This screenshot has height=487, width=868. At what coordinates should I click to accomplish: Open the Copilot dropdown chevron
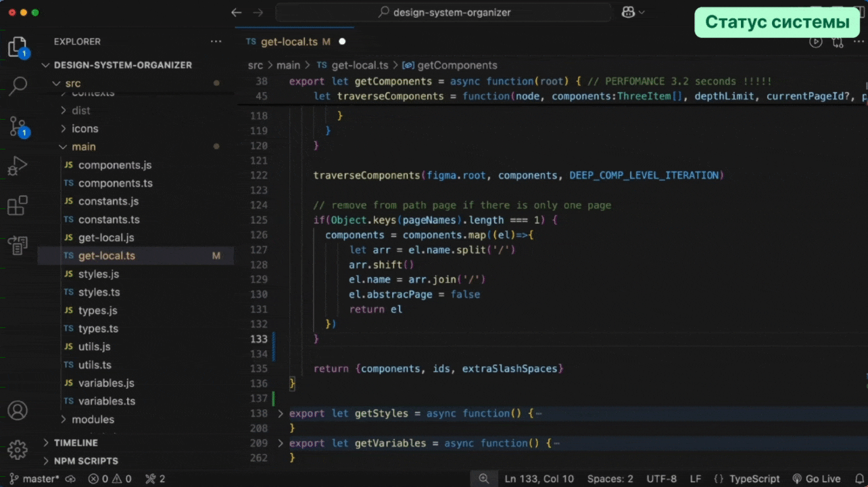click(x=642, y=12)
